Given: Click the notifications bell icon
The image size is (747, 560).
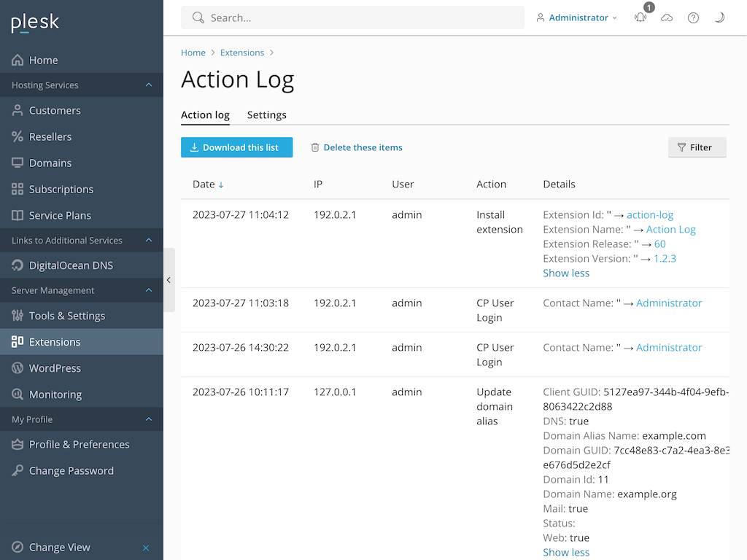Looking at the screenshot, I should point(640,18).
